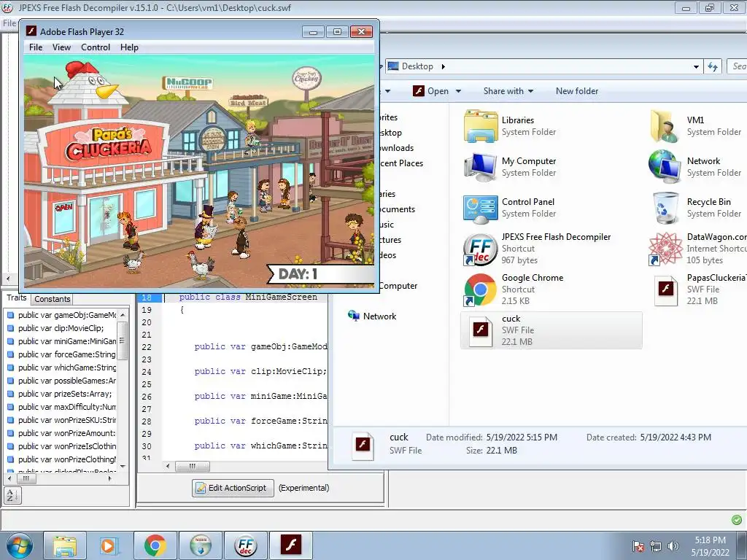Select the My Computer icon
The width and height of the screenshot is (747, 560).
pyautogui.click(x=480, y=167)
